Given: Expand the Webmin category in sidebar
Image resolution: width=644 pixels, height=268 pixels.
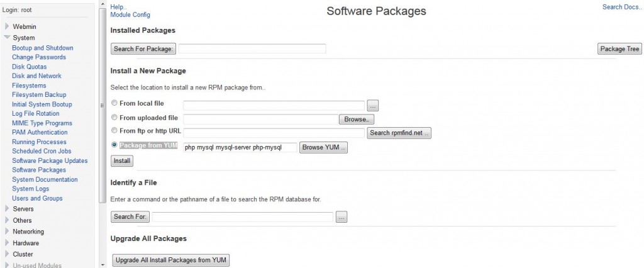Looking at the screenshot, I should [8, 26].
